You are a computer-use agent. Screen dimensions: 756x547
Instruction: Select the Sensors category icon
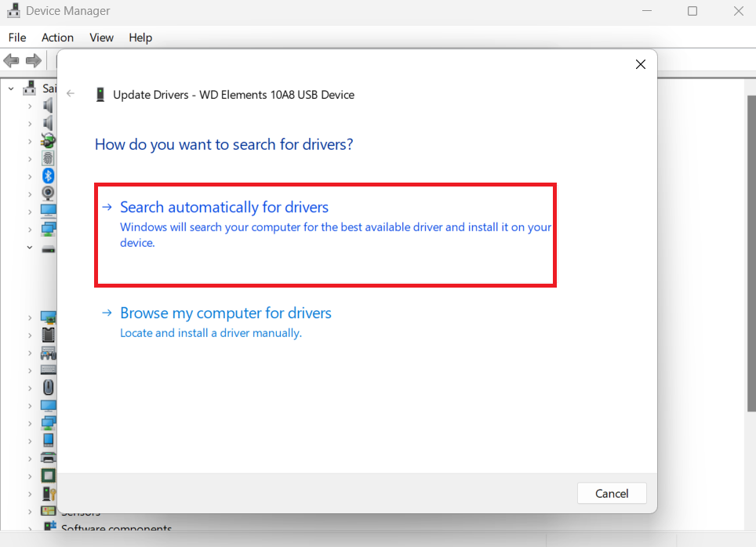pyautogui.click(x=48, y=511)
